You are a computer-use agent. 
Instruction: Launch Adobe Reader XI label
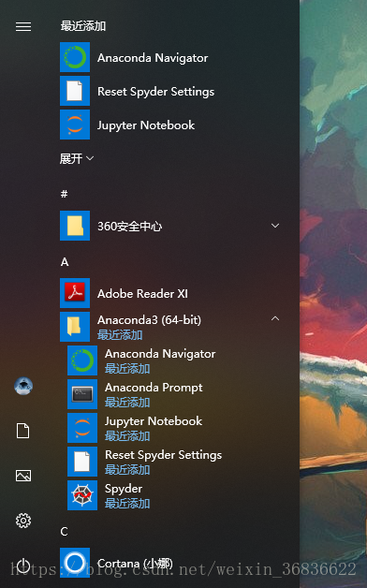[142, 294]
